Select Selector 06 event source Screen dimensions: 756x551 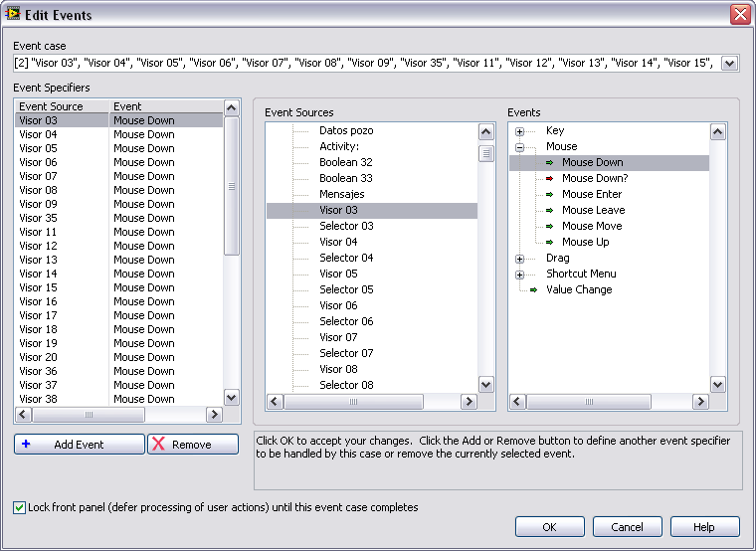[x=346, y=321]
